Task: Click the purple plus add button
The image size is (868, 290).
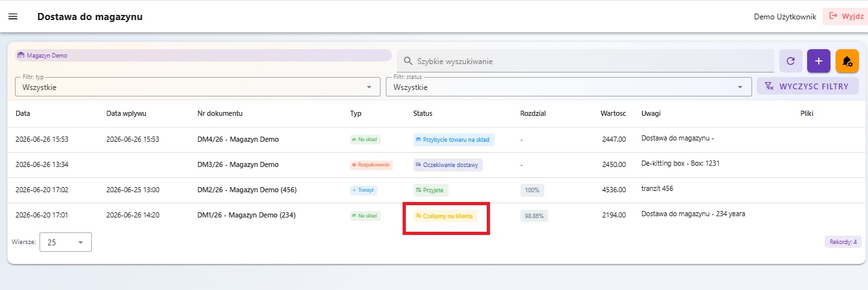Action: tap(819, 61)
